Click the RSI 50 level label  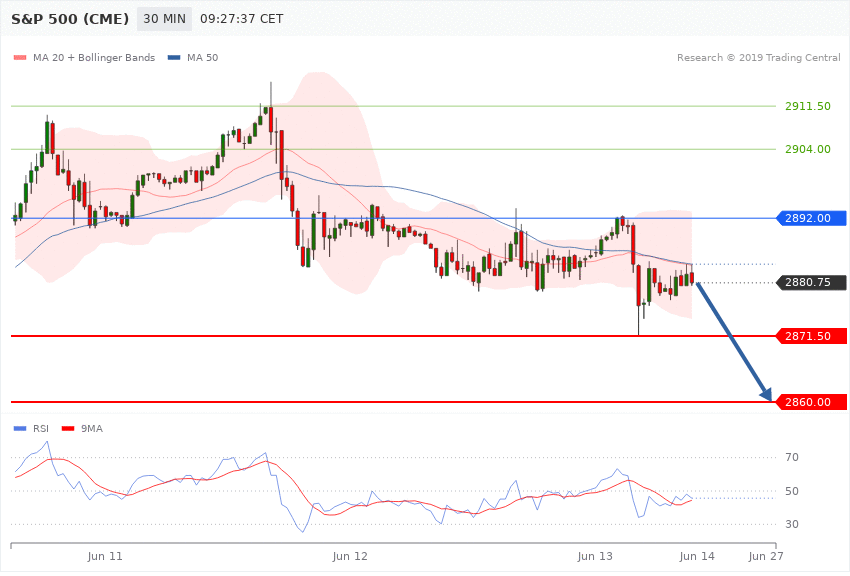(791, 491)
